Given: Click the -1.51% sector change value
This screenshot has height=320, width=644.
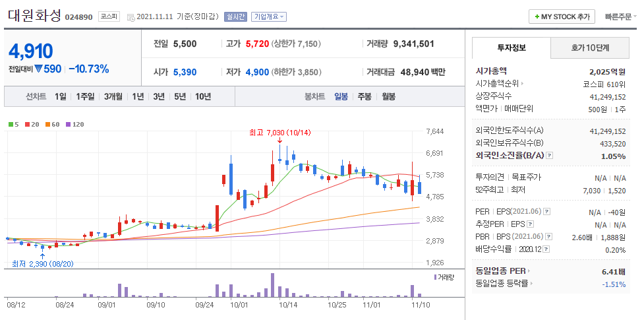Looking at the screenshot, I should click(x=614, y=284).
